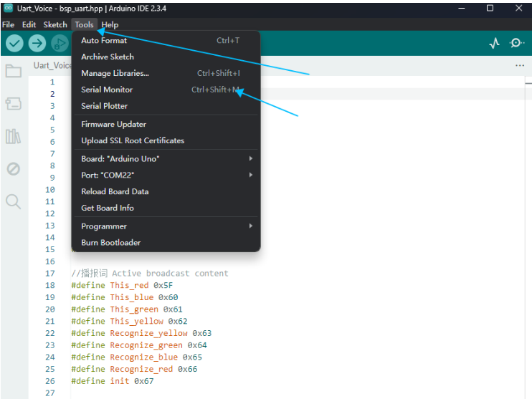The height and width of the screenshot is (399, 532).
Task: Open the Sketchbook folder sidebar icon
Action: click(14, 71)
